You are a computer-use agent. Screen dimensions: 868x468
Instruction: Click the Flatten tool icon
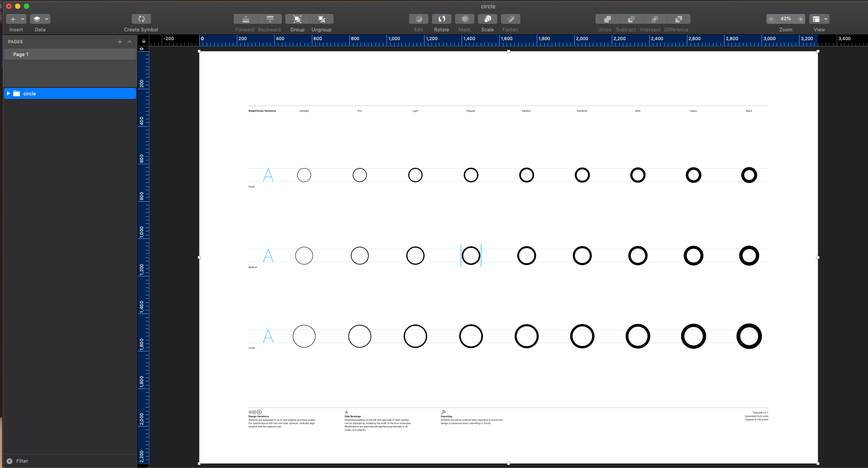coord(511,19)
